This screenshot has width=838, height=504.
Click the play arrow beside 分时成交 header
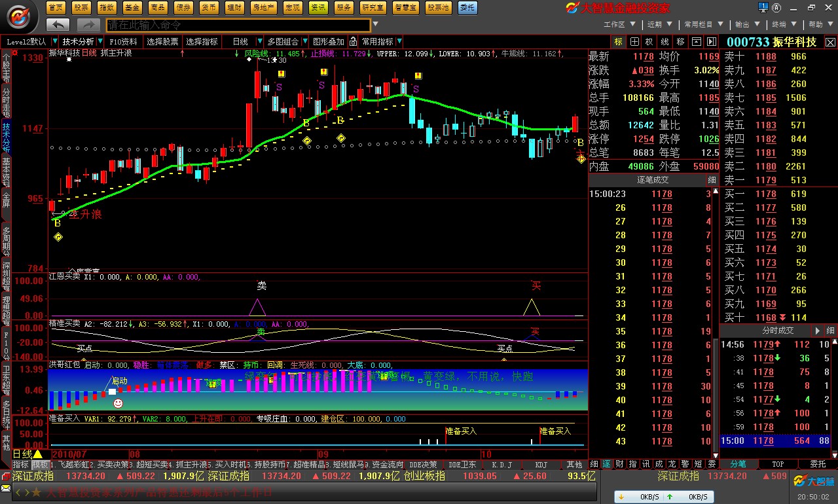click(x=816, y=331)
